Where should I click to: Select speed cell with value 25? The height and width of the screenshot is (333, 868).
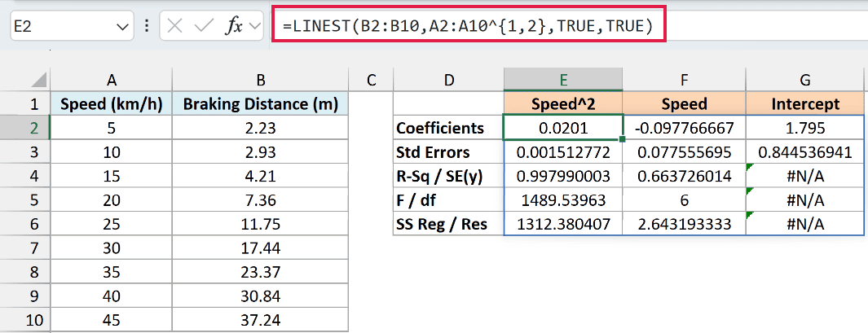point(112,224)
